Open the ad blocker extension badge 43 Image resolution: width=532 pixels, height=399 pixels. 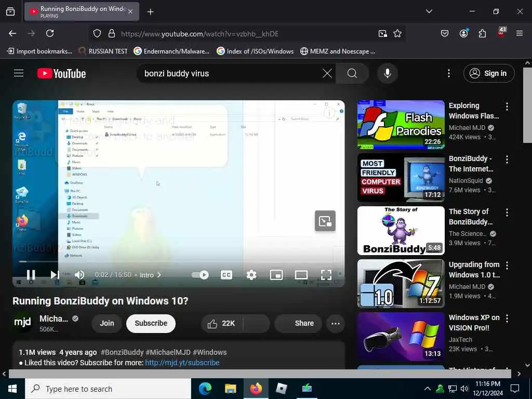[501, 32]
